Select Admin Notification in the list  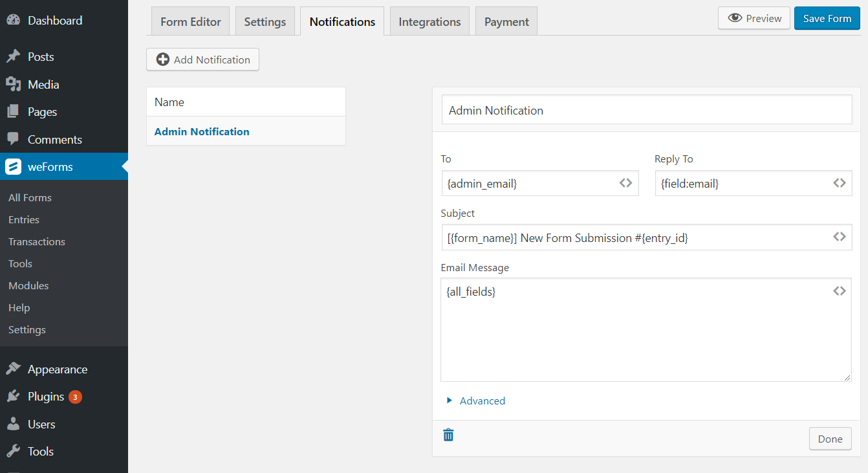click(202, 131)
